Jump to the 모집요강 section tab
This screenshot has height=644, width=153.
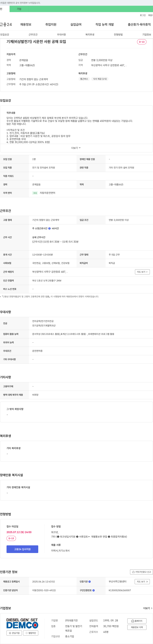click(4, 35)
